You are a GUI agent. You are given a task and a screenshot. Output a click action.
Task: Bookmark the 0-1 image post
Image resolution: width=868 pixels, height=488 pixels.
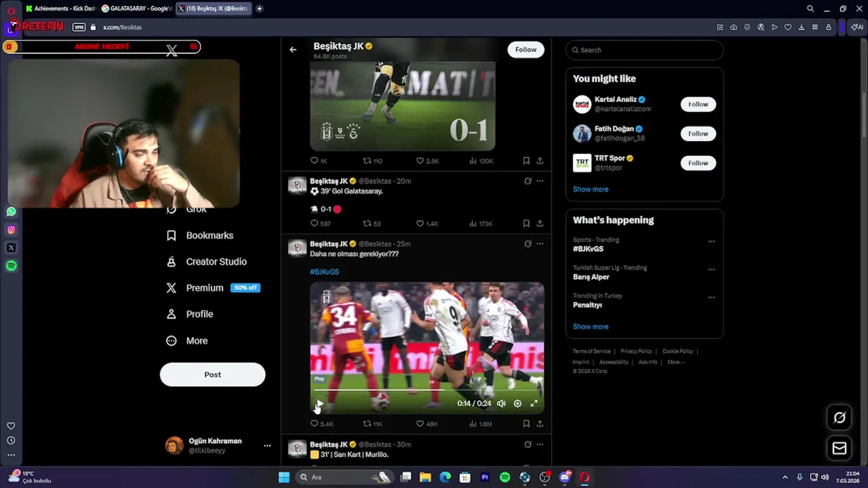pos(526,161)
